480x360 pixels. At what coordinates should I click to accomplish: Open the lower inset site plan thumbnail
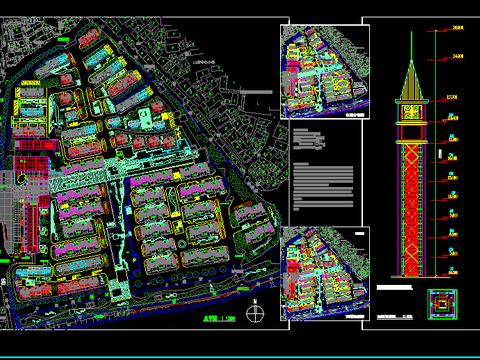click(325, 274)
